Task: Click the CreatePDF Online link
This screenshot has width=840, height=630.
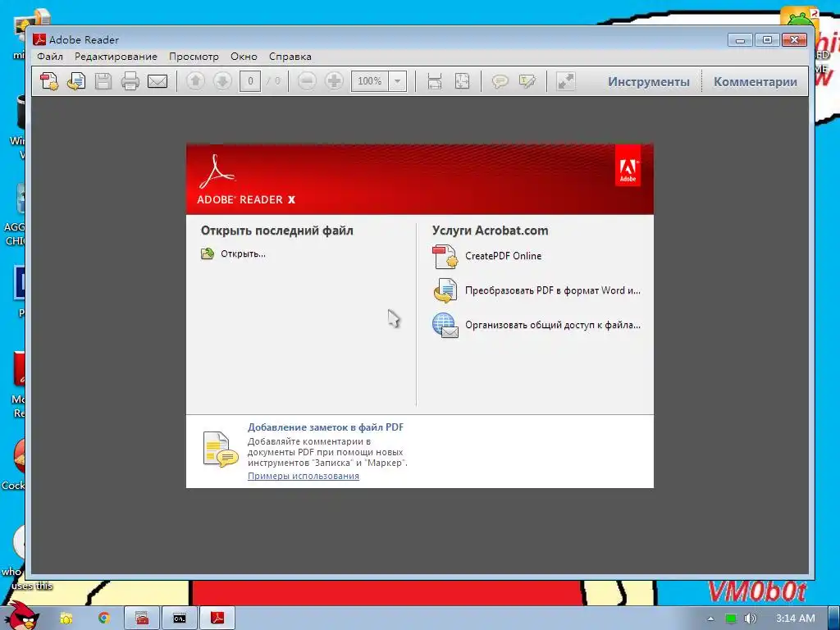Action: click(503, 256)
